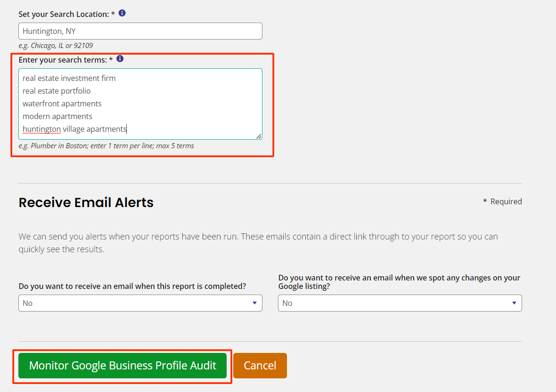Focus the Huntington, NY location input field
556x392 pixels.
(x=140, y=31)
